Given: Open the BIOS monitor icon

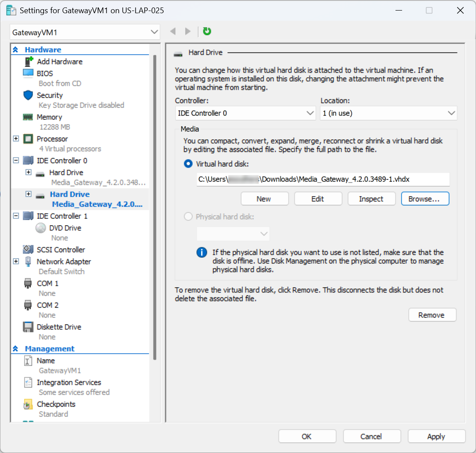Looking at the screenshot, I should click(28, 73).
